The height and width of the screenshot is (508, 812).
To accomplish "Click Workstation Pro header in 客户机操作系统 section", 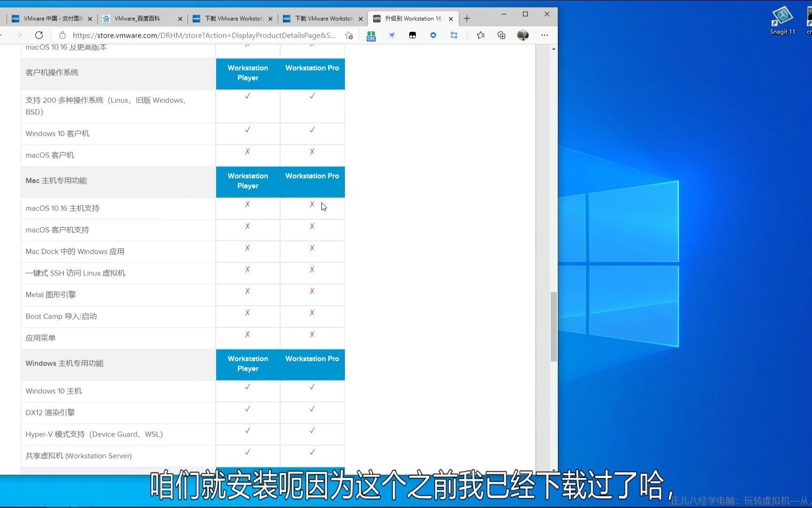I will (312, 68).
